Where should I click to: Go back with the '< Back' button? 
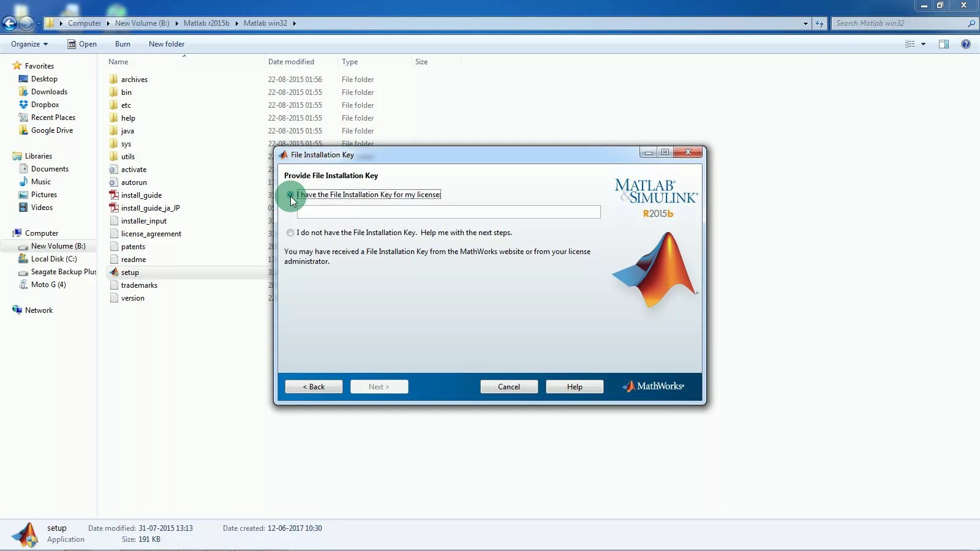[x=314, y=387]
